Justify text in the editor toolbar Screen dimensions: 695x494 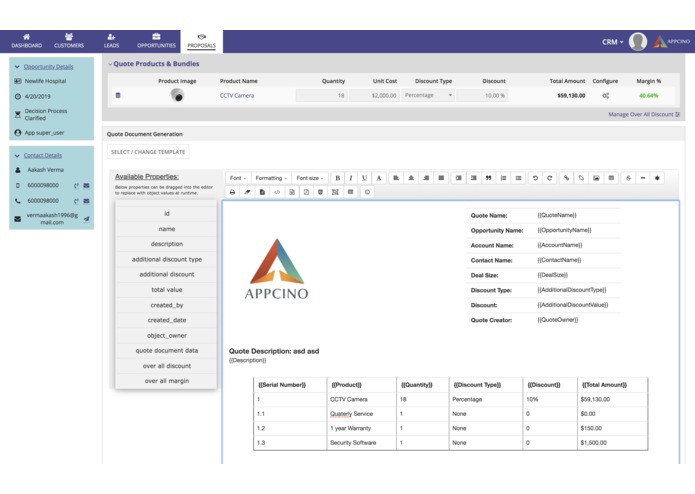pyautogui.click(x=441, y=178)
